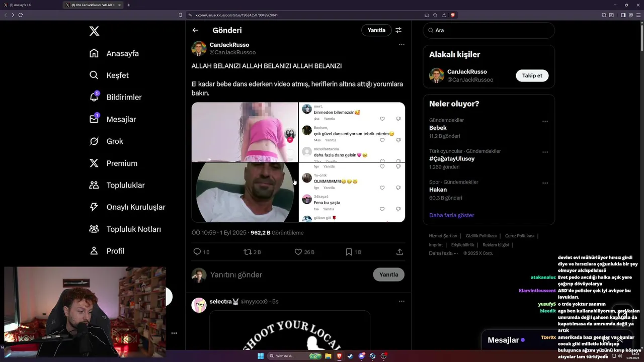Open Steam from the taskbar
This screenshot has height=362, width=644.
[350, 356]
